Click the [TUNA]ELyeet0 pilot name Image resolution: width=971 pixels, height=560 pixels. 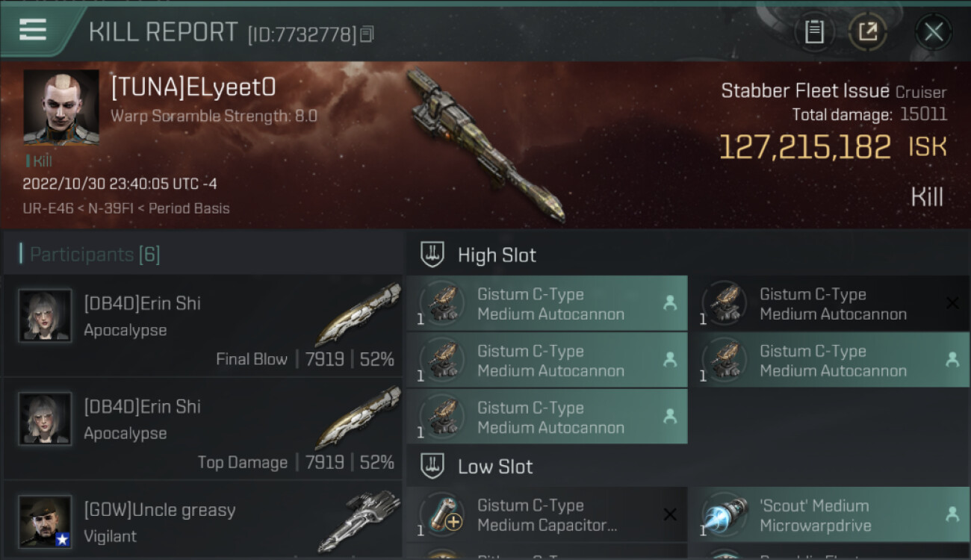tap(193, 87)
